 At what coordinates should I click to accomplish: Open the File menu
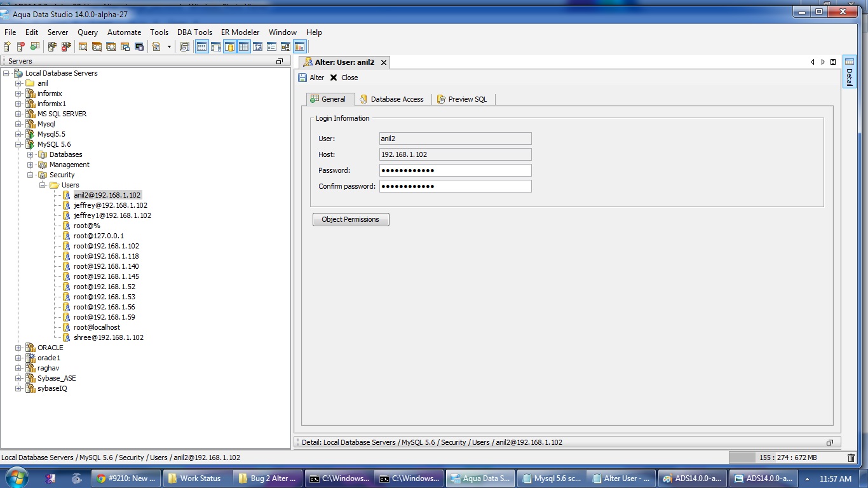pos(10,32)
